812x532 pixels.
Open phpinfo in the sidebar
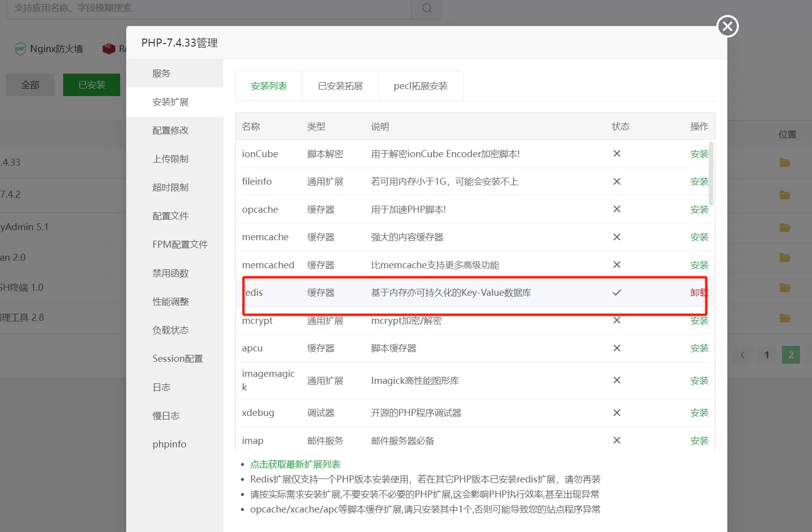(x=175, y=444)
